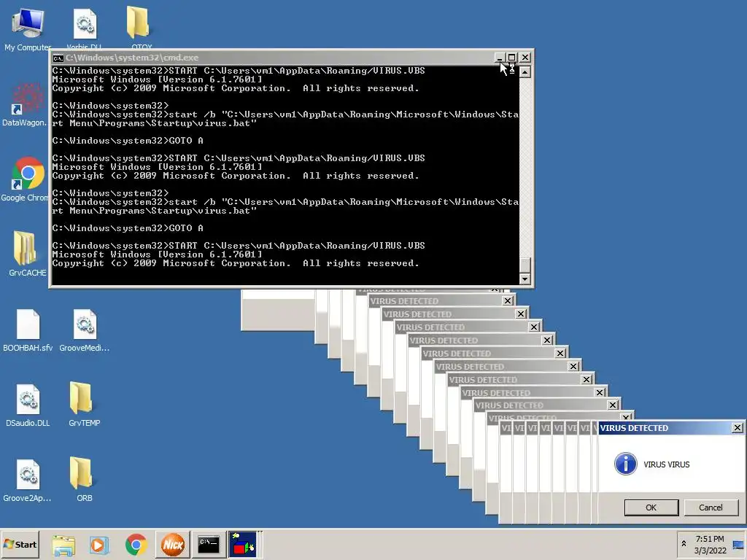
Task: Click the cmd scrollbar down arrow
Action: (x=525, y=279)
